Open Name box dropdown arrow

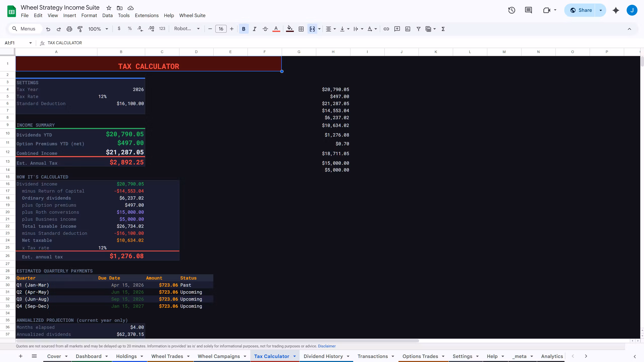[x=30, y=43]
